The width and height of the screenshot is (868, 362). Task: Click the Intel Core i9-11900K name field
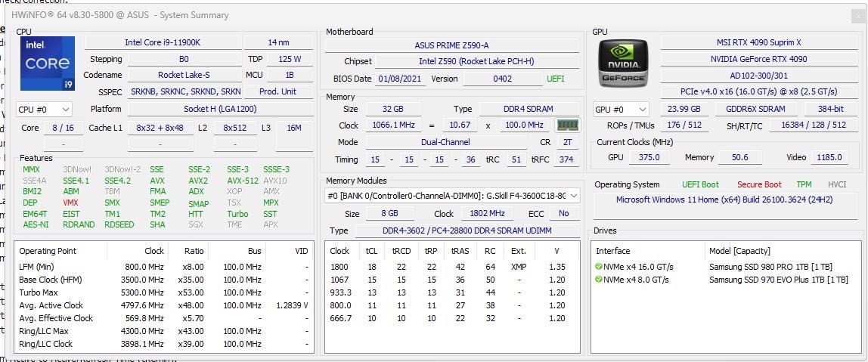point(163,42)
